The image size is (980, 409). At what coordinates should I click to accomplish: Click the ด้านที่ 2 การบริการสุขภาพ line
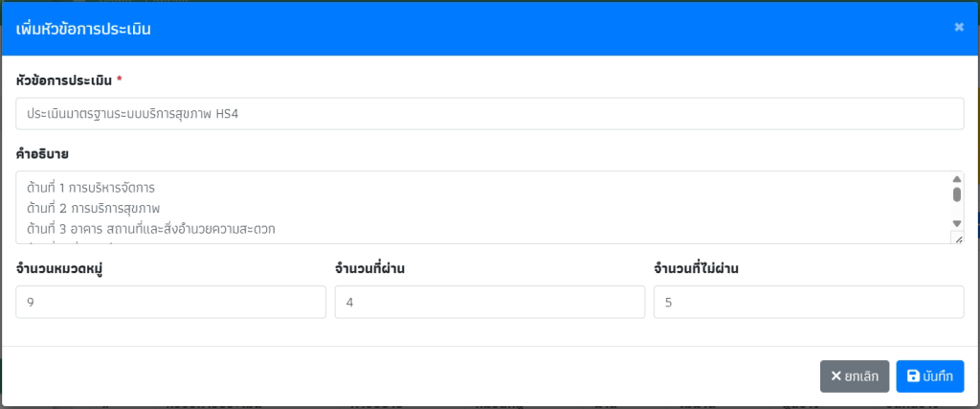(x=93, y=208)
